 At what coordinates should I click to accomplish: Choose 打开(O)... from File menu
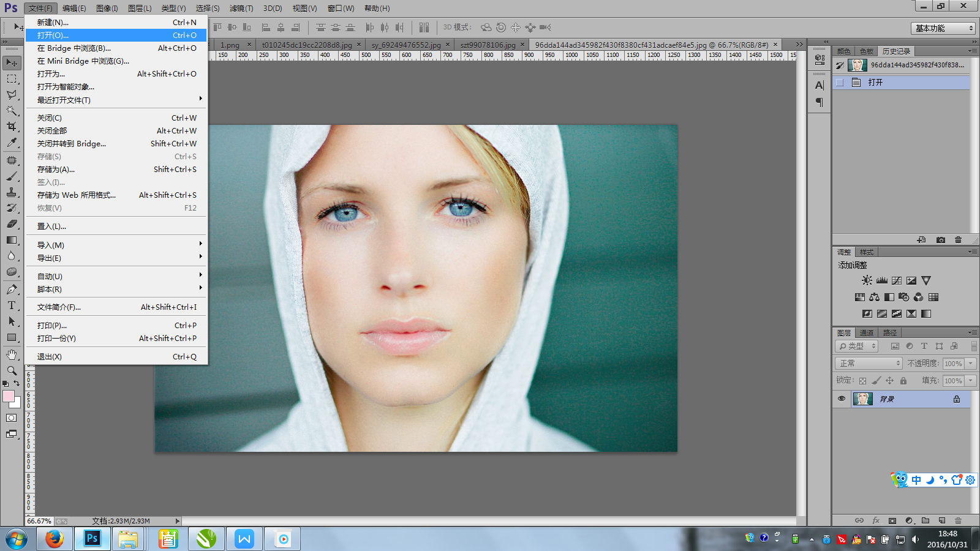point(116,35)
